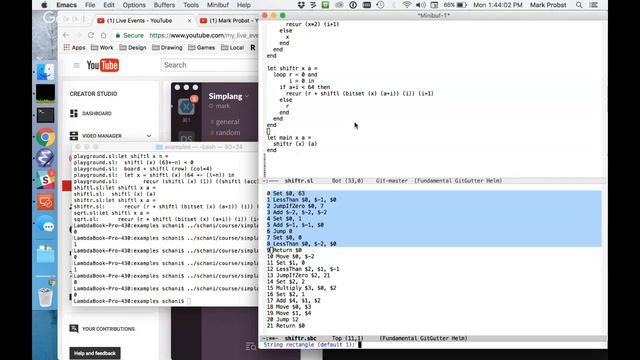Open Finder from the Dock
Screen dimensions: 640x360
click(45, 72)
